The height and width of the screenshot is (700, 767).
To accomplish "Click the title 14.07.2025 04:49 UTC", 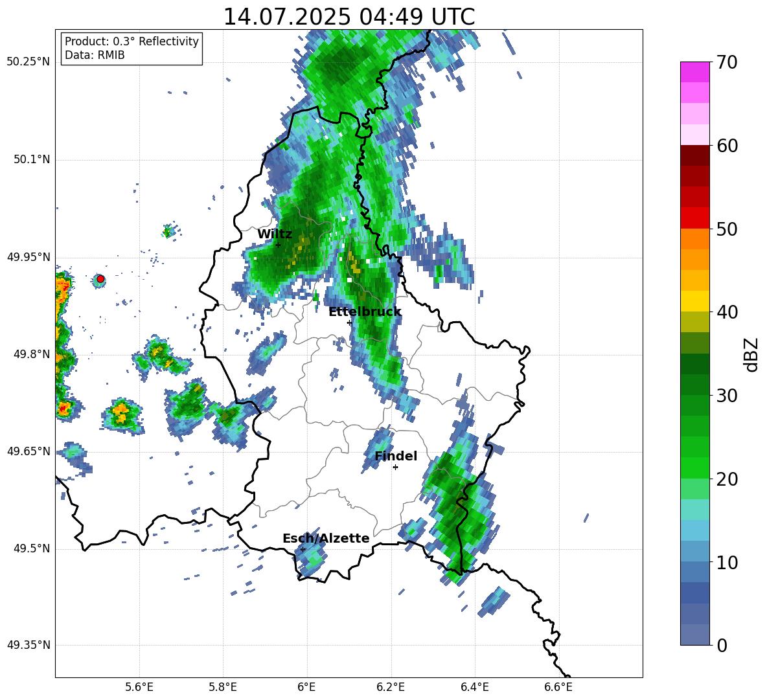I will [349, 17].
